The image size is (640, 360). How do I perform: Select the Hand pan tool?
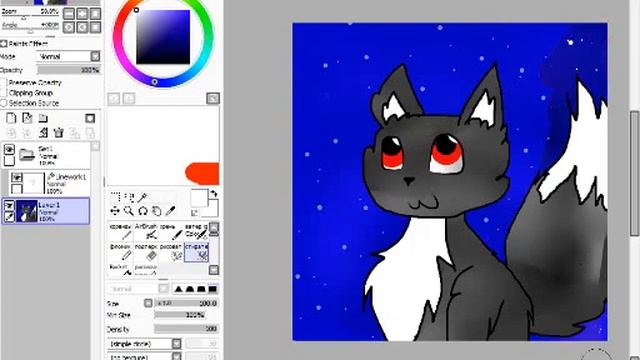coord(156,211)
